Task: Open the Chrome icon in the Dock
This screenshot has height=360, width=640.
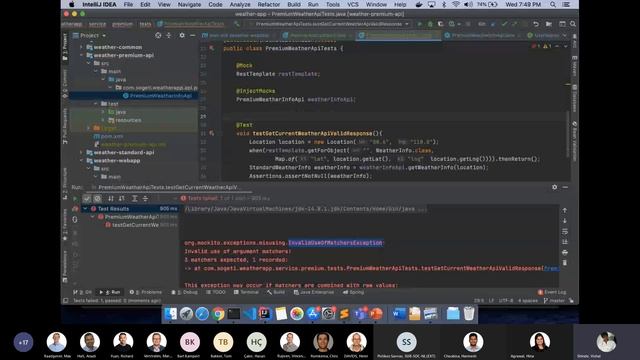Action: click(x=218, y=313)
